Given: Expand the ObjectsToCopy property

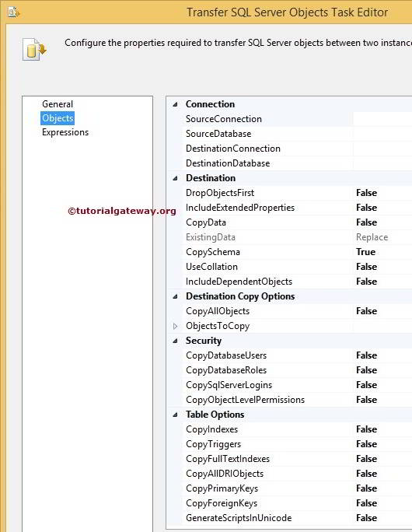Looking at the screenshot, I should pyautogui.click(x=176, y=326).
